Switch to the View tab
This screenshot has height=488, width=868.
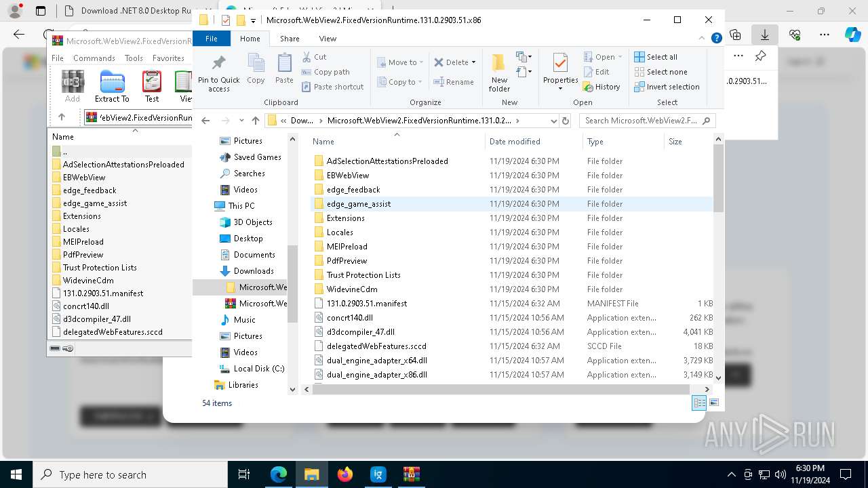click(x=328, y=39)
